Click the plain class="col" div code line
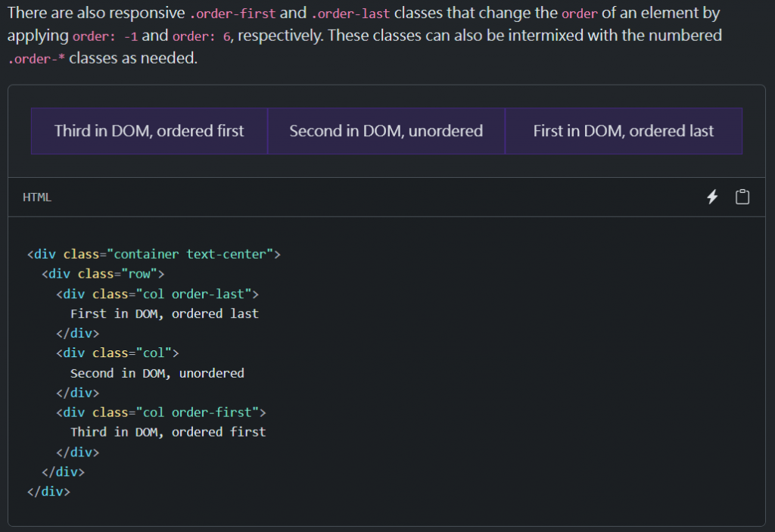This screenshot has width=775, height=532. pos(117,353)
